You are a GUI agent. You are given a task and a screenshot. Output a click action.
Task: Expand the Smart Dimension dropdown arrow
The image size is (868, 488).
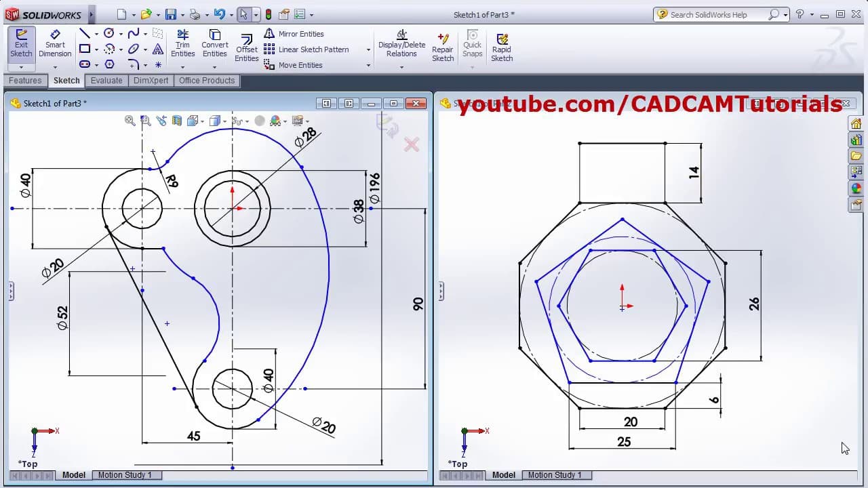coord(55,67)
